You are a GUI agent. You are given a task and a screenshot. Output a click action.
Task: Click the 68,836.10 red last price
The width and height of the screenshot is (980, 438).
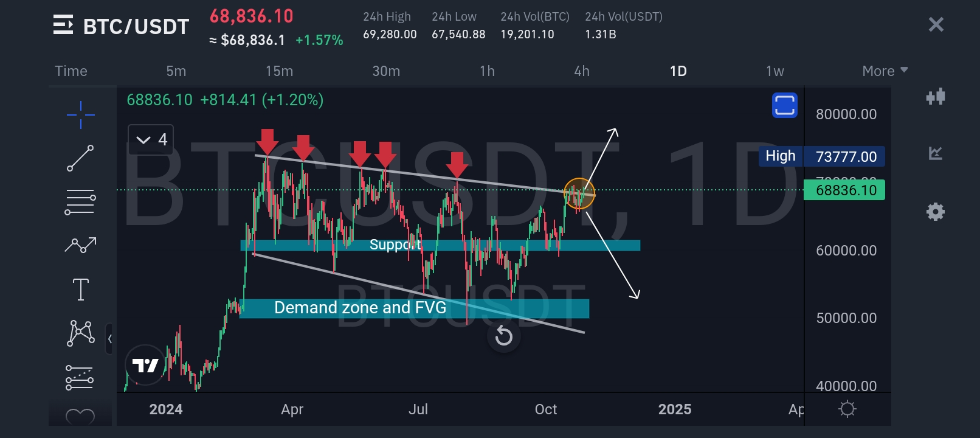coord(252,16)
